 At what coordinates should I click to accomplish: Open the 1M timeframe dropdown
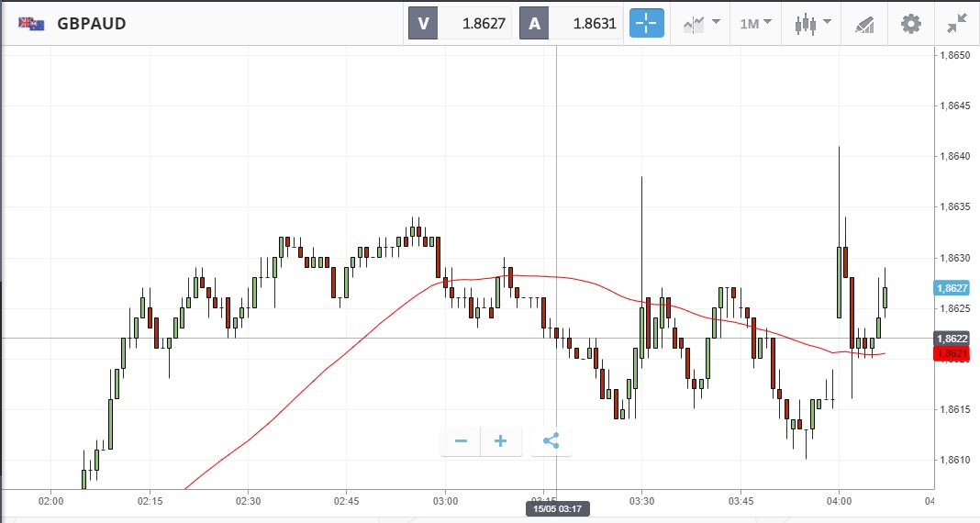(x=756, y=24)
